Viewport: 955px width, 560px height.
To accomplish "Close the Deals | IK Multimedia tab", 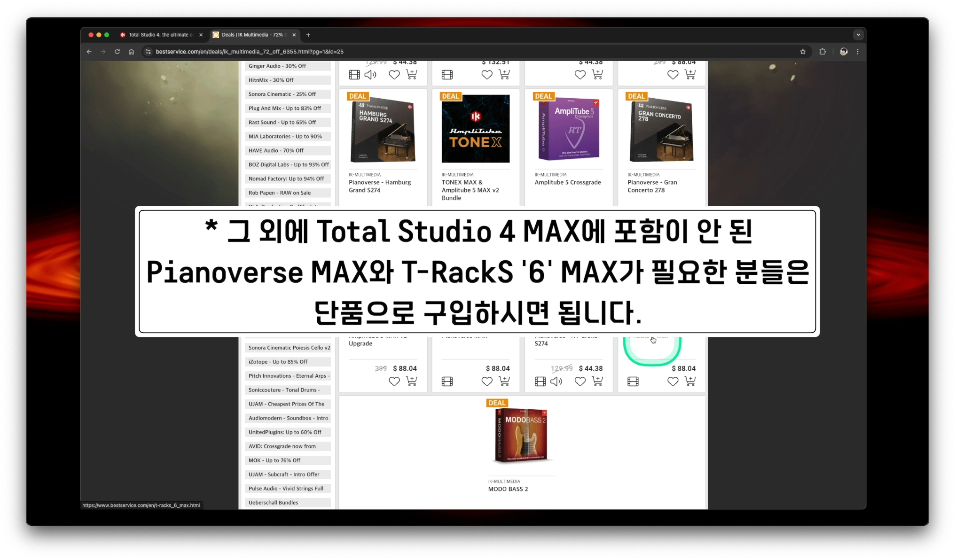I will coord(294,35).
